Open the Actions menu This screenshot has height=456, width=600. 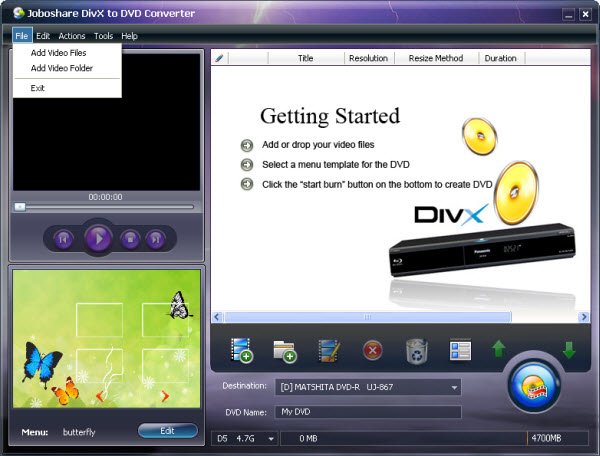[72, 36]
